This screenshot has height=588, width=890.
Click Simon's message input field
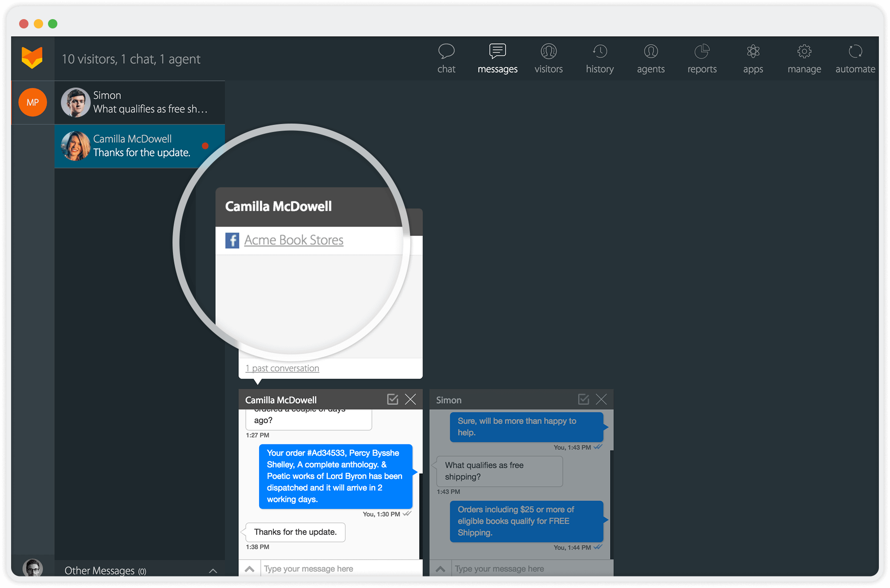(532, 569)
